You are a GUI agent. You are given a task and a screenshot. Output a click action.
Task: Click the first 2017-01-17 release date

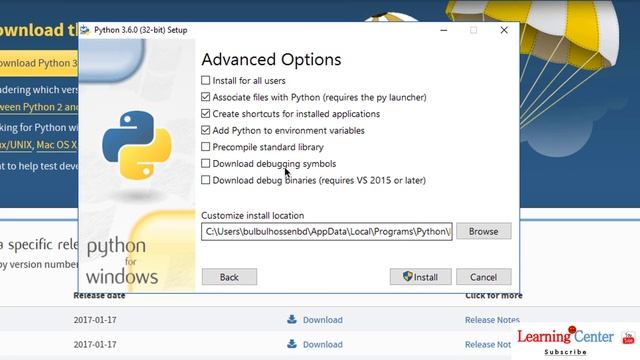95,320
